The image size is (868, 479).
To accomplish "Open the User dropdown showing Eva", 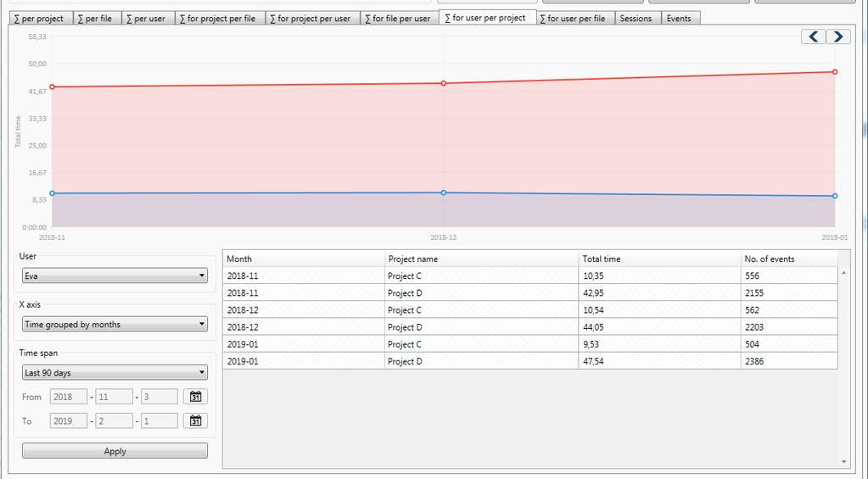I will [115, 276].
